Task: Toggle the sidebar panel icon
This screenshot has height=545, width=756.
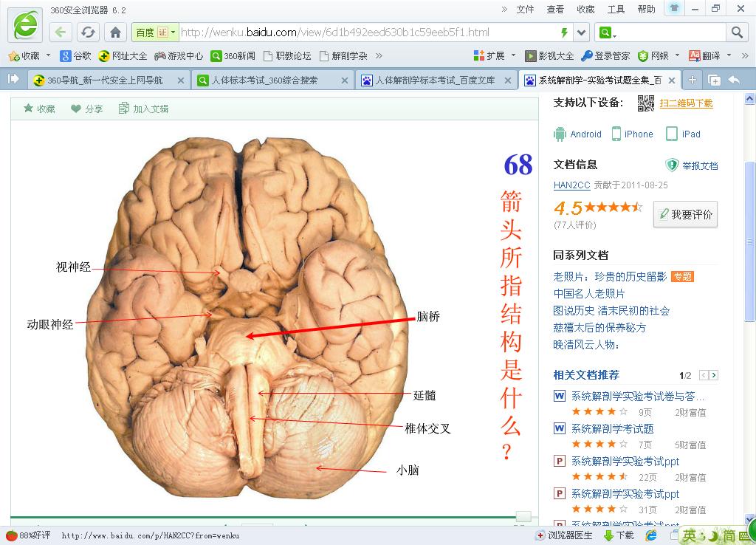Action: (x=13, y=78)
